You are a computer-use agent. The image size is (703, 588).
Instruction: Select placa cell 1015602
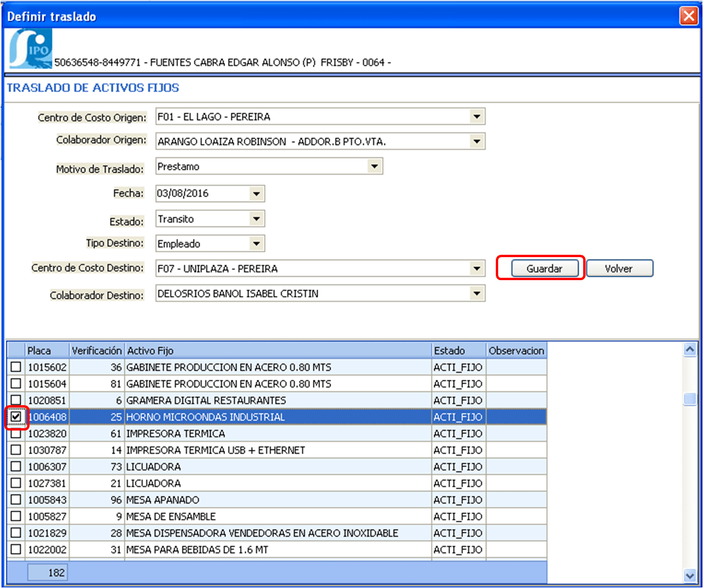point(47,367)
